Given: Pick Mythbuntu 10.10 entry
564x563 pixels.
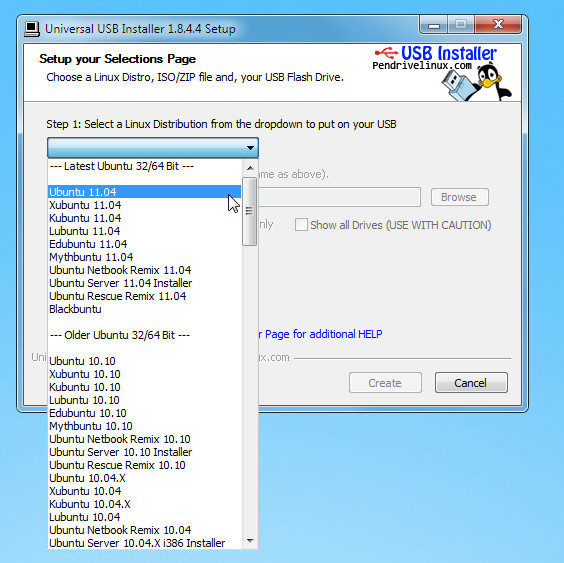Looking at the screenshot, I should (x=144, y=426).
